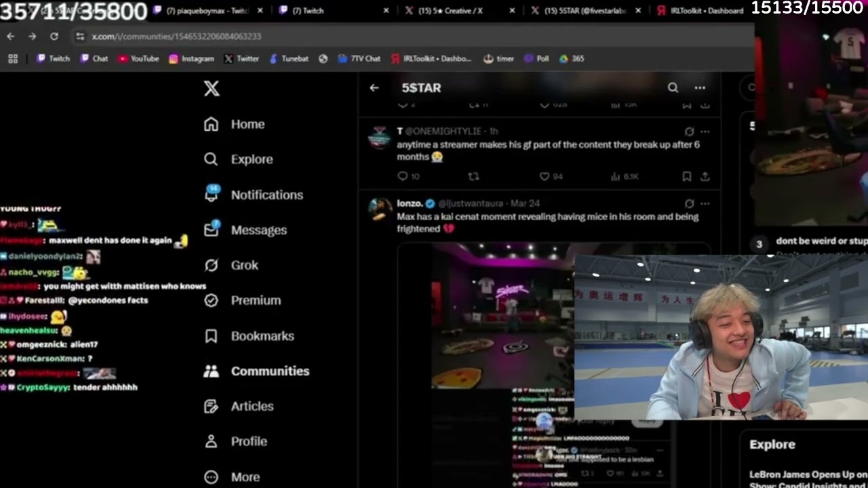The image size is (868, 488).
Task: Go back with the browser back arrow
Action: pyautogui.click(x=10, y=36)
